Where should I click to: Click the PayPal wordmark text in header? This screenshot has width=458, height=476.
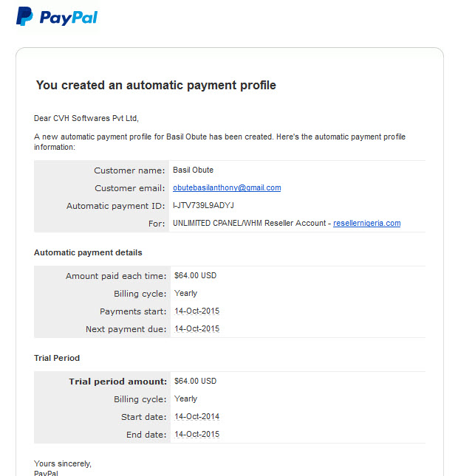pyautogui.click(x=69, y=18)
